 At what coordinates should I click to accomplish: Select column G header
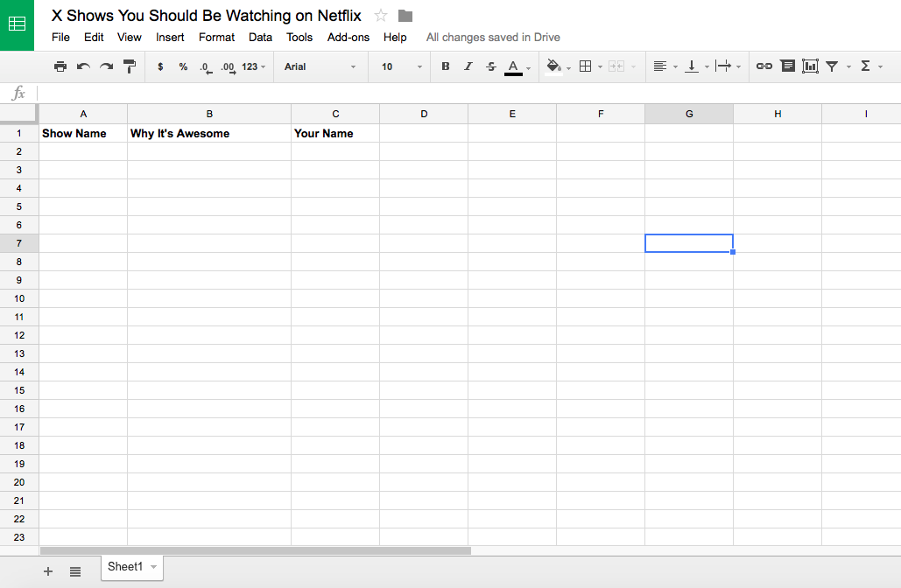pos(689,114)
